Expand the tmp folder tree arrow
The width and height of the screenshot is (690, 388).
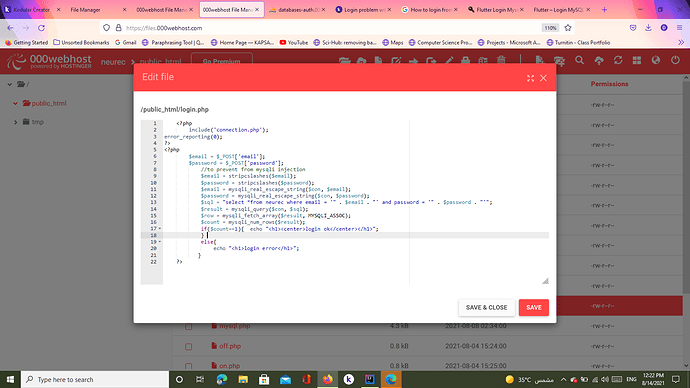pyautogui.click(x=15, y=122)
